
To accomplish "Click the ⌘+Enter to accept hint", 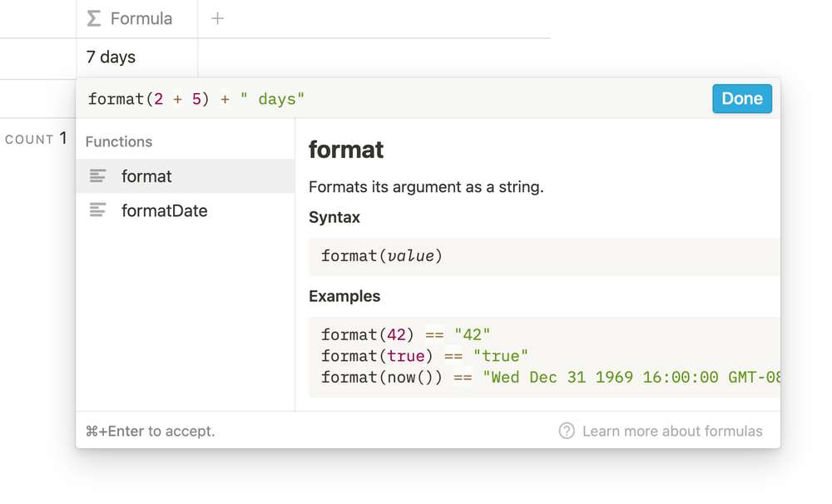I will [150, 431].
